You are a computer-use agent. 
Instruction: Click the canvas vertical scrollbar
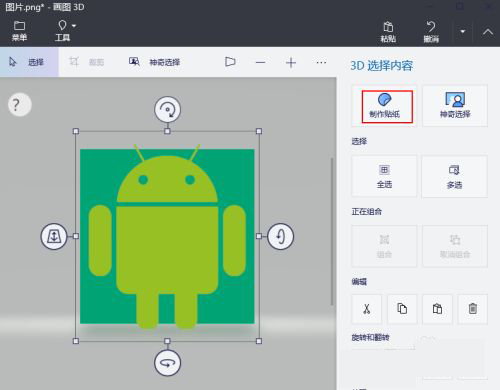pyautogui.click(x=332, y=231)
